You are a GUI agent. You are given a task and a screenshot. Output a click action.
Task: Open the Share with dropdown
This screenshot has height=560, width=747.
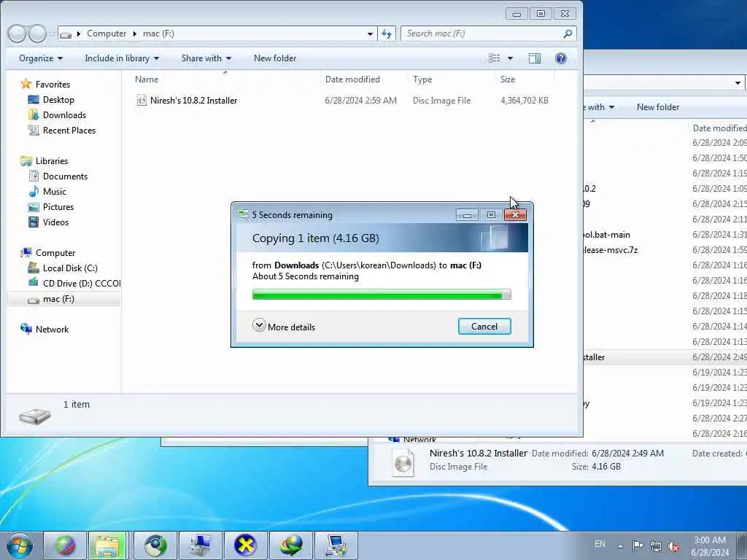coord(206,58)
